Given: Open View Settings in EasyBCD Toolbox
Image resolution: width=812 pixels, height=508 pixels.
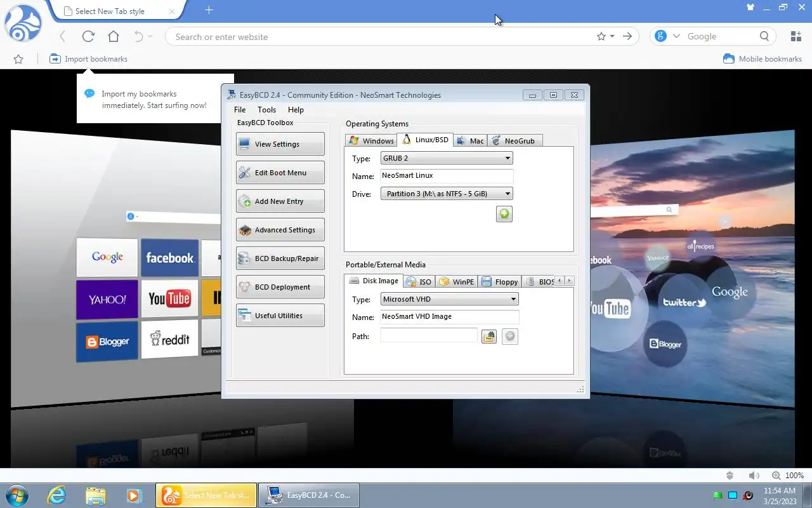Looking at the screenshot, I should tap(280, 144).
